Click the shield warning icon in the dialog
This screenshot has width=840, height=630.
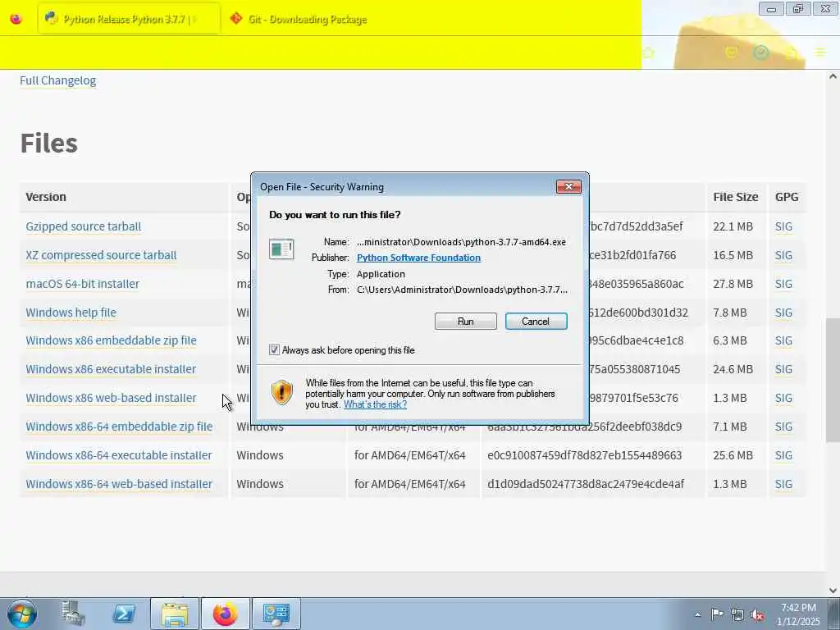(282, 392)
